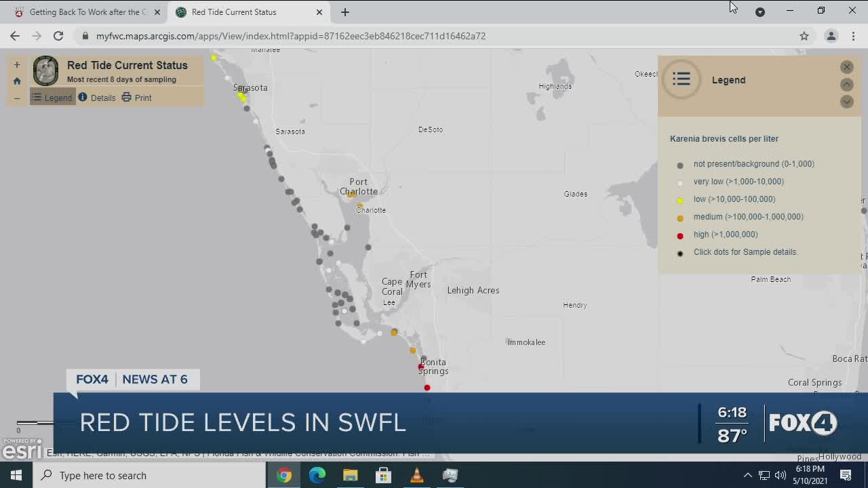Open Chrome profile avatar menu
Screen dimensions: 868x488
[831, 36]
